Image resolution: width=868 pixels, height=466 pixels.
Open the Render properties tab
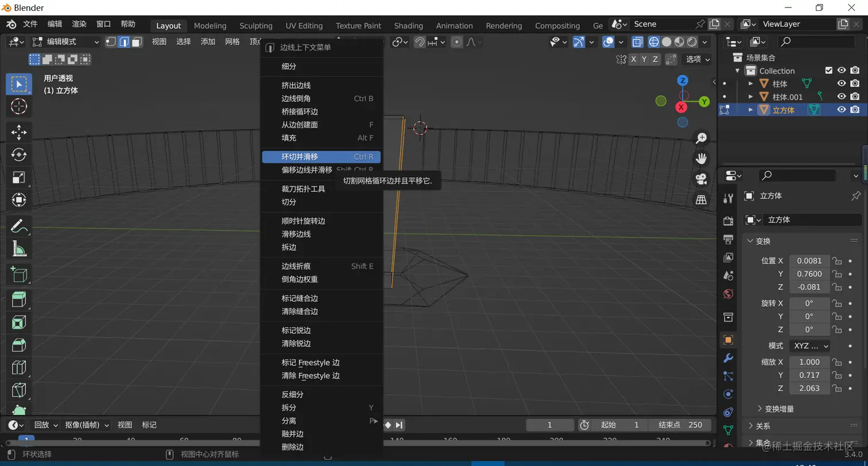(728, 221)
